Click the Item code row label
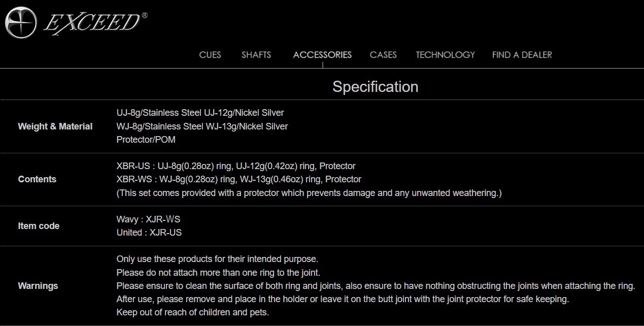This screenshot has height=326, width=644. (39, 226)
